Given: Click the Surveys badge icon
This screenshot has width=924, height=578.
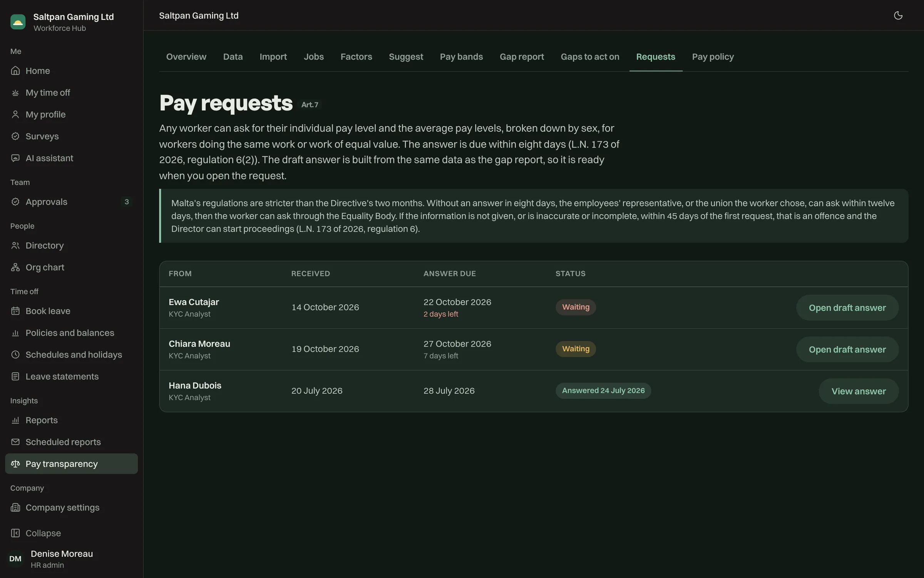Looking at the screenshot, I should (x=15, y=136).
